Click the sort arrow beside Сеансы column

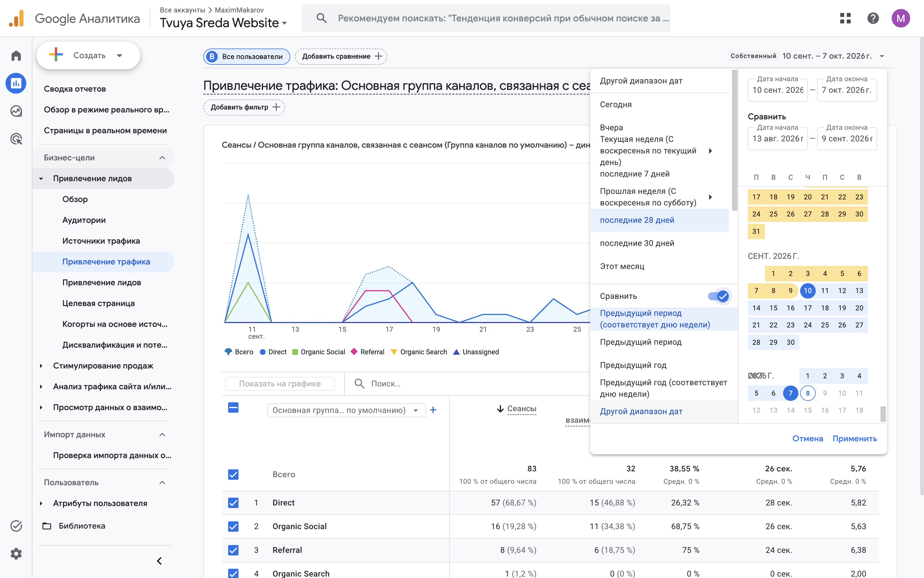[x=500, y=409]
